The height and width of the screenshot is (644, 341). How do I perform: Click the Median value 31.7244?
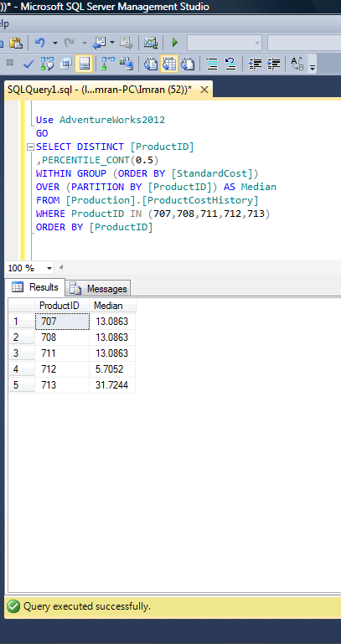[x=112, y=385]
